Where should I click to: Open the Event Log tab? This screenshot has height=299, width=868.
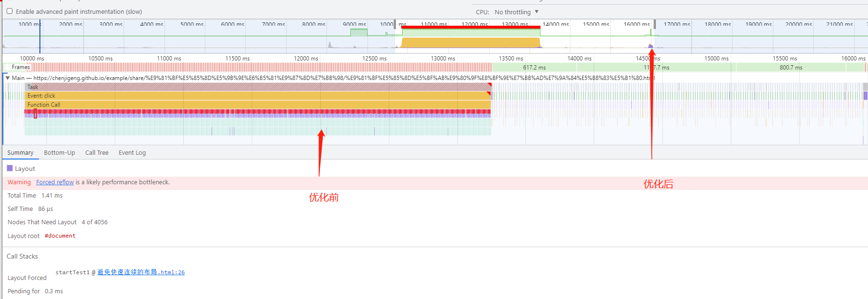132,153
